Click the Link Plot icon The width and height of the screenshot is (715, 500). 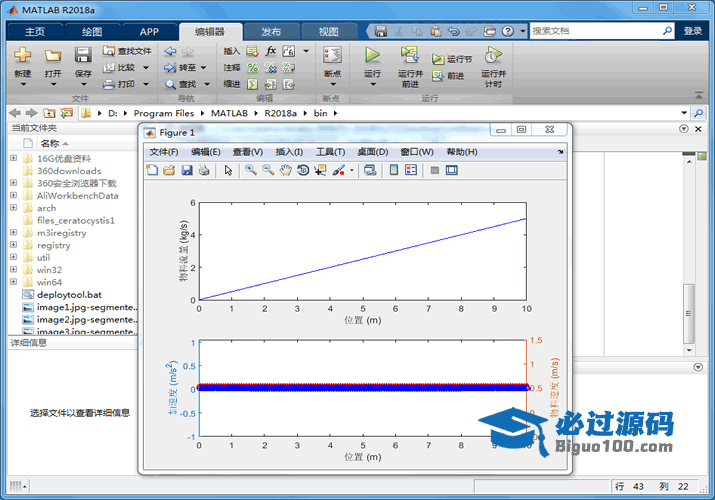[x=370, y=170]
